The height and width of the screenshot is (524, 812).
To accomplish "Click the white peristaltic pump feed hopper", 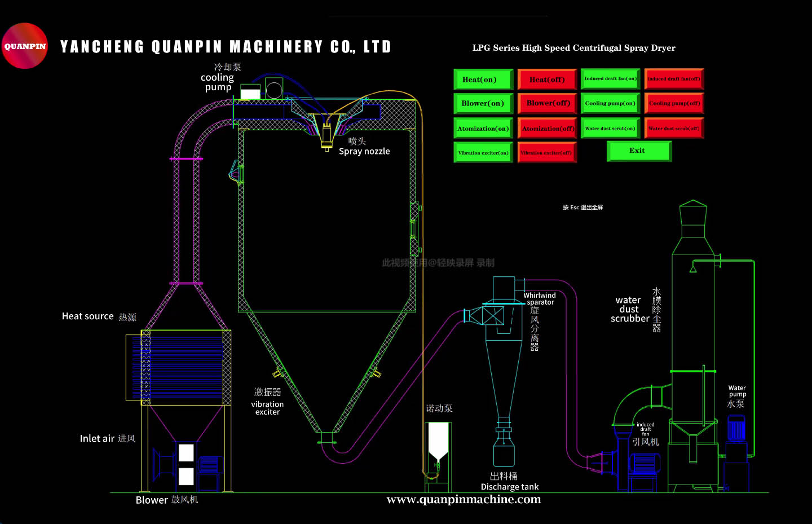I will 438,442.
